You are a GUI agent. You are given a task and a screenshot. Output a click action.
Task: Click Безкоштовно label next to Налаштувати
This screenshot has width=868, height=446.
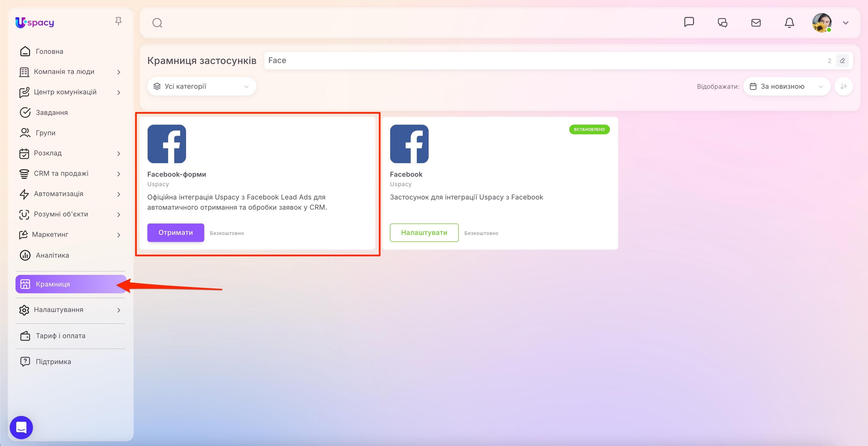click(x=481, y=233)
